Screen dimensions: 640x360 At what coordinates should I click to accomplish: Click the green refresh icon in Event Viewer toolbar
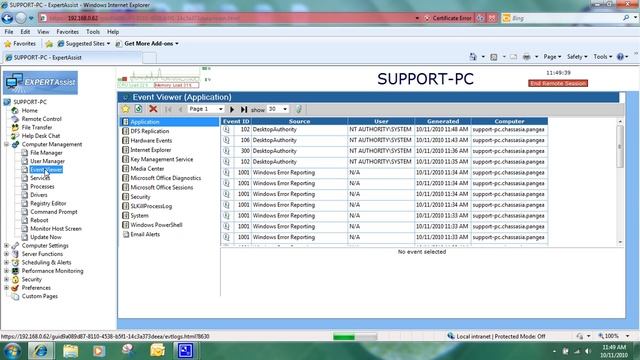pos(138,109)
